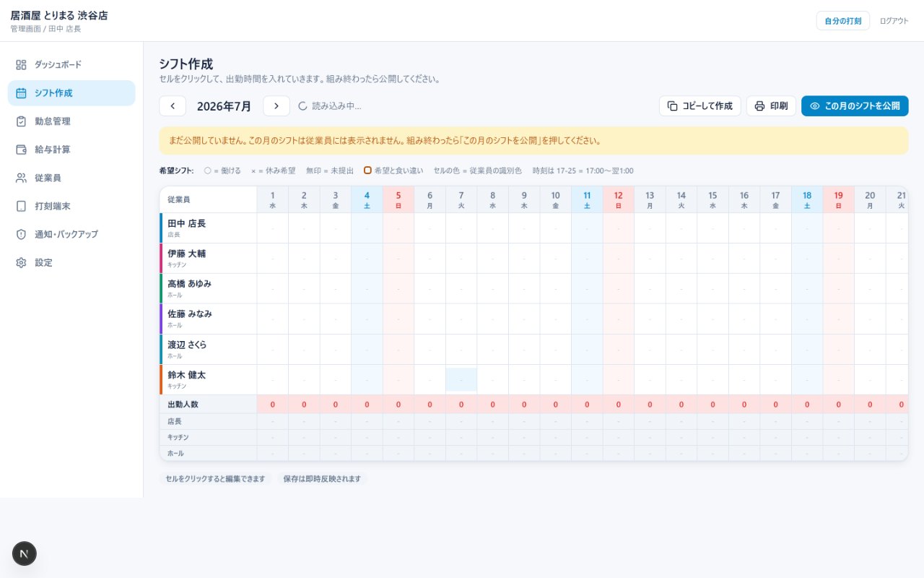Click the day 11 土 column header
Image resolution: width=924 pixels, height=578 pixels.
point(587,199)
